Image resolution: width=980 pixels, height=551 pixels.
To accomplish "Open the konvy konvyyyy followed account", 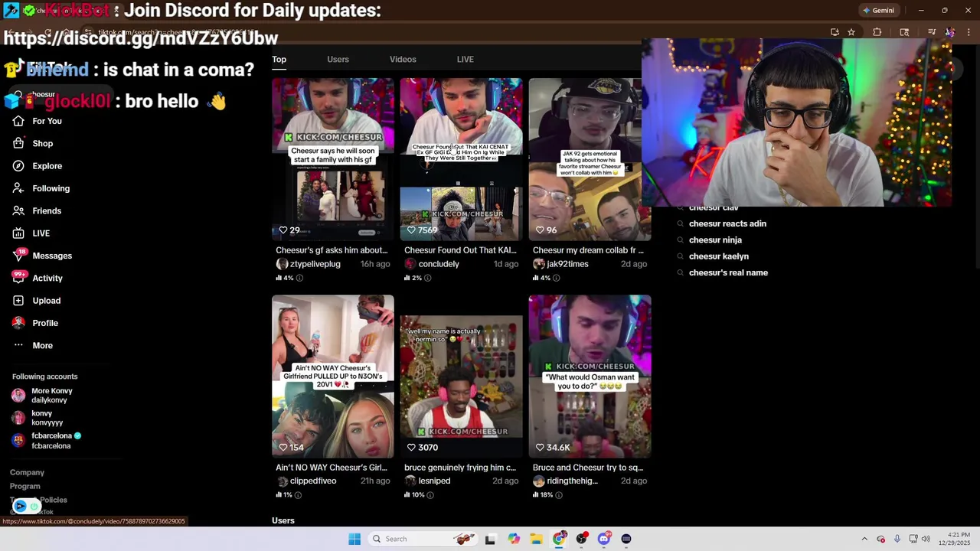I will 38,418.
